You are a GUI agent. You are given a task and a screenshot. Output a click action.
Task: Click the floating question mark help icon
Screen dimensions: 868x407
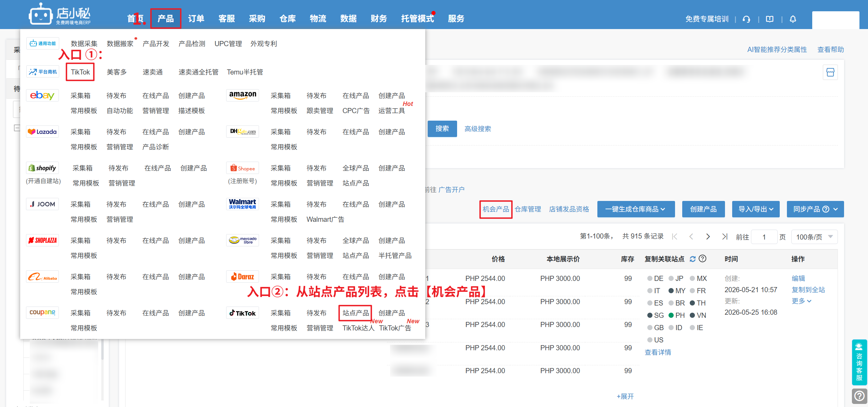point(859,396)
